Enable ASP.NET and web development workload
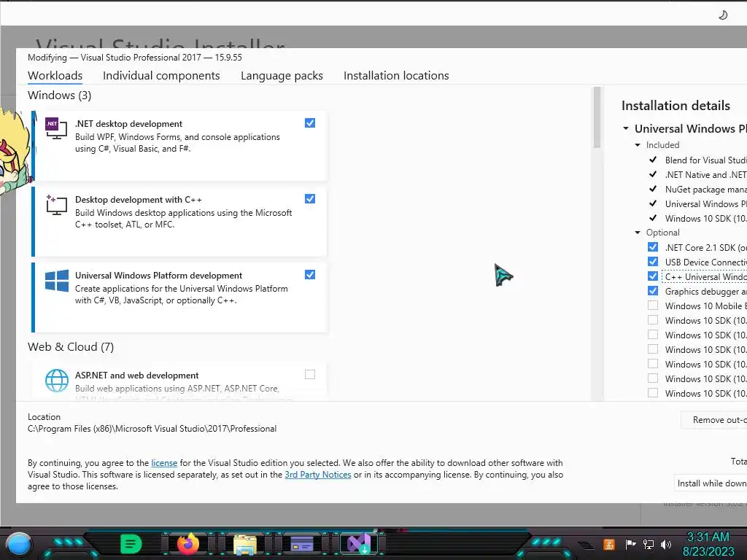Image resolution: width=747 pixels, height=560 pixels. [309, 374]
